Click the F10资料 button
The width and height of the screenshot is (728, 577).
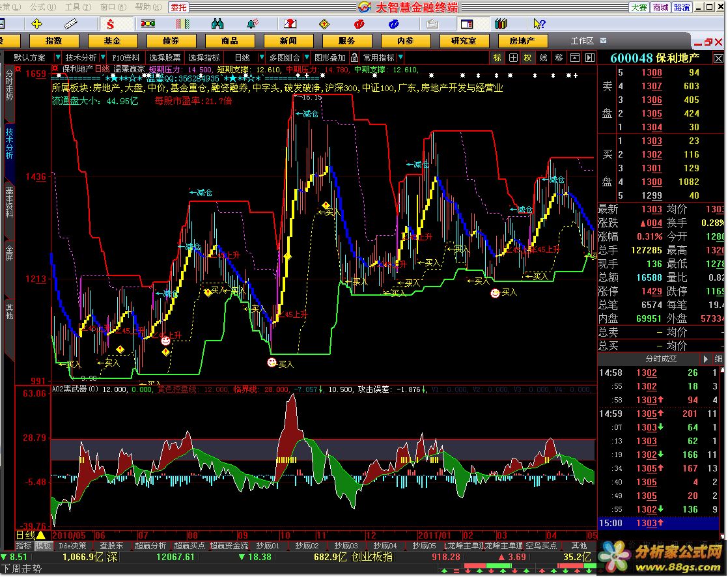[x=126, y=57]
